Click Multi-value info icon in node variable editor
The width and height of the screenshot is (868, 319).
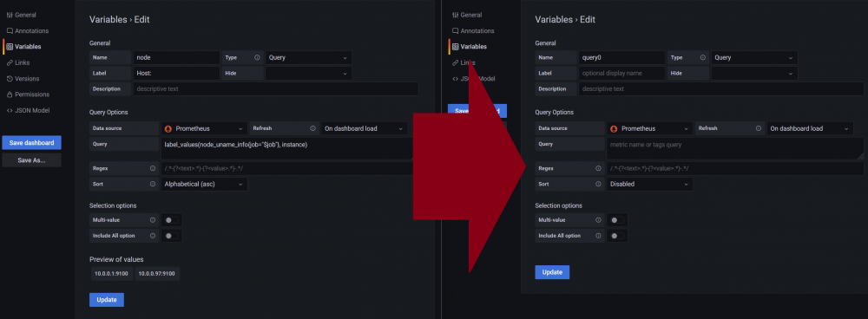pos(152,220)
